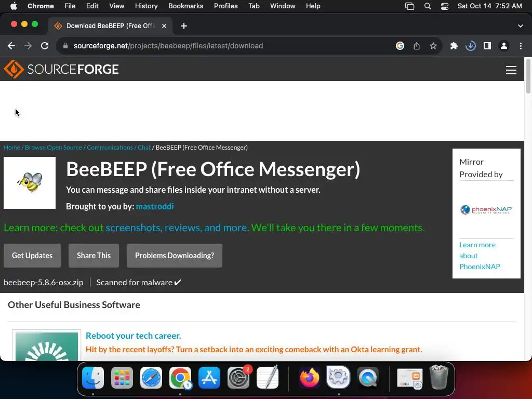
Task: Open the Trash in the Dock
Action: [439, 377]
